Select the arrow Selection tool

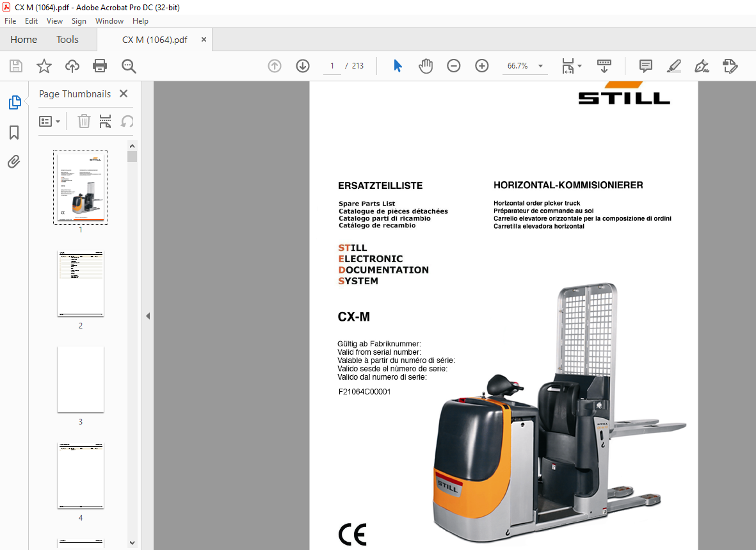point(398,65)
